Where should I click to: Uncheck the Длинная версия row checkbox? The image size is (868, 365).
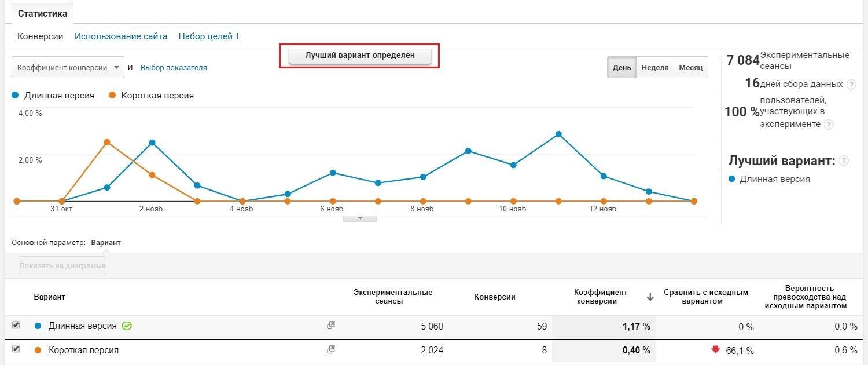(x=16, y=325)
